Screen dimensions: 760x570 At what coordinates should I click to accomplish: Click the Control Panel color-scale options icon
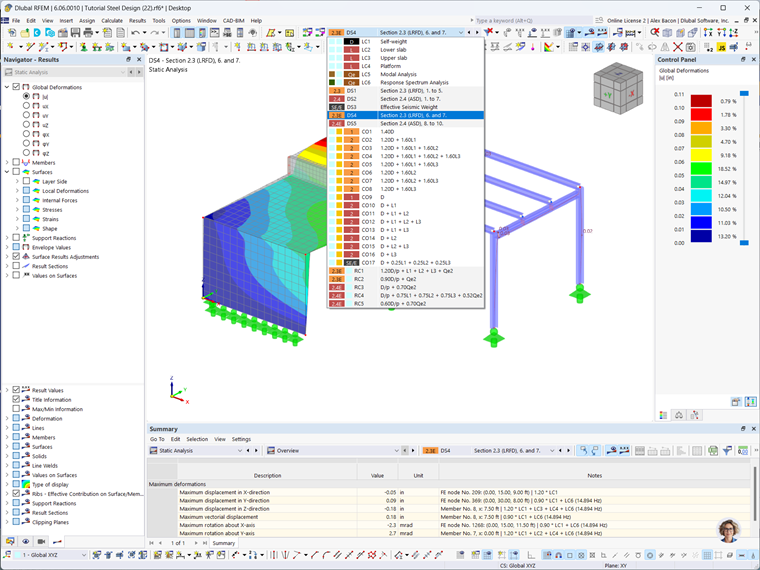pyautogui.click(x=750, y=401)
